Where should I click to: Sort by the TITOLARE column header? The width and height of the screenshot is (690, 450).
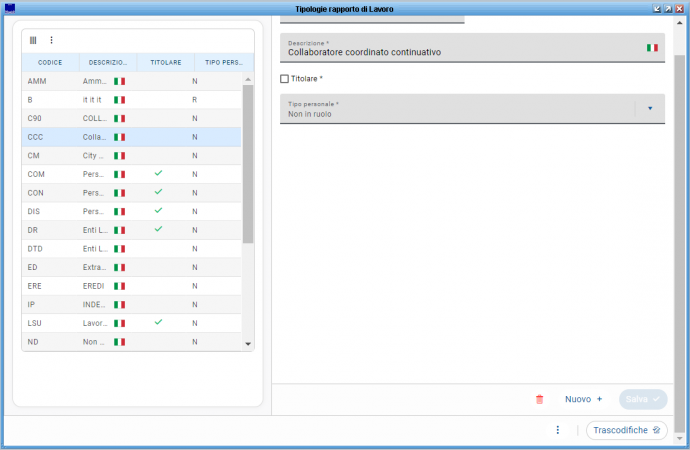166,62
